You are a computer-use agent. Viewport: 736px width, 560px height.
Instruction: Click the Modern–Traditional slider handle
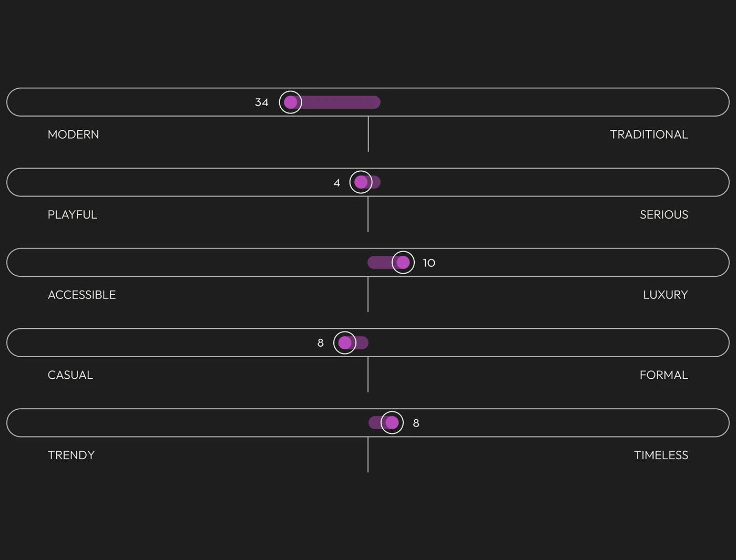click(290, 102)
